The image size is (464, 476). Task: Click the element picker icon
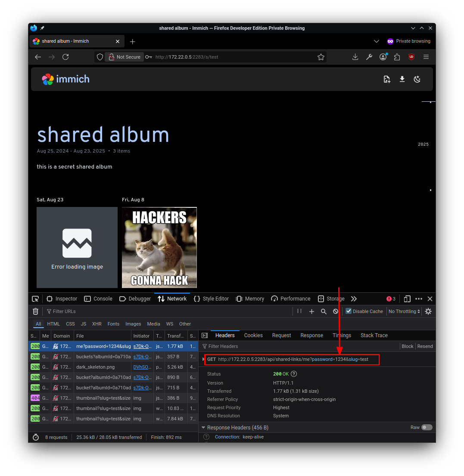36,299
